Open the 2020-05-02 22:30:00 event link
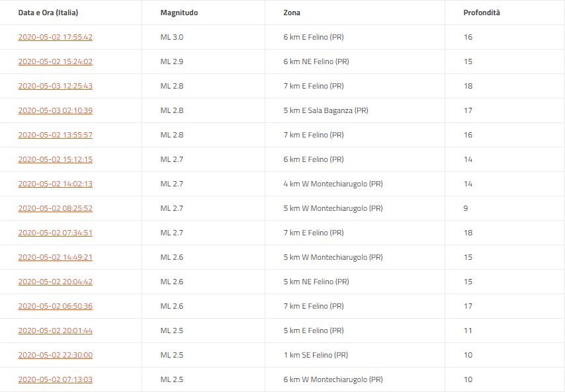This screenshot has height=392, width=565. [x=55, y=355]
